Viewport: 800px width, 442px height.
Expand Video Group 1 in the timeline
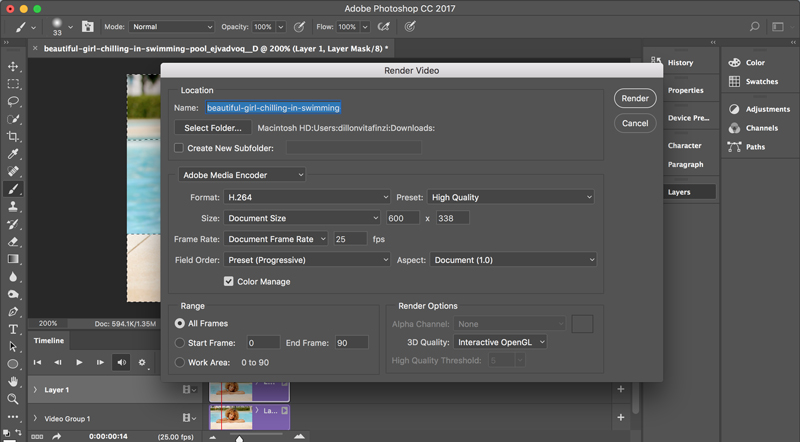click(x=35, y=418)
